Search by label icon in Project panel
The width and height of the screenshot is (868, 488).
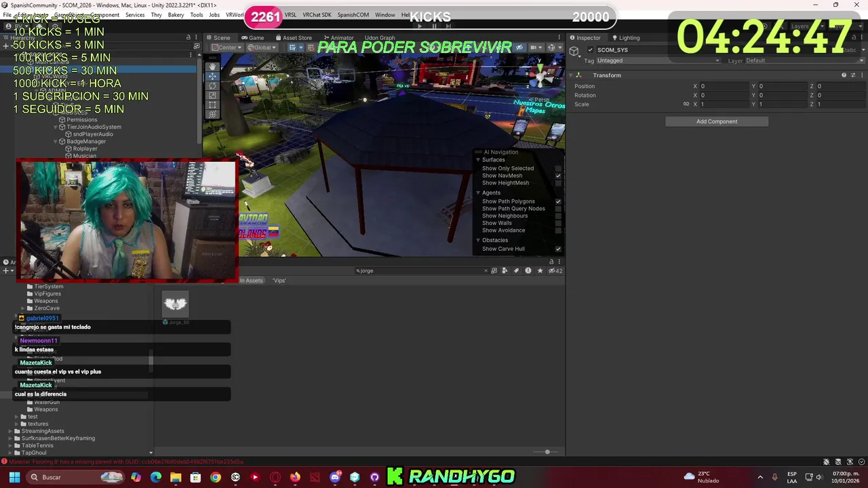pos(516,270)
